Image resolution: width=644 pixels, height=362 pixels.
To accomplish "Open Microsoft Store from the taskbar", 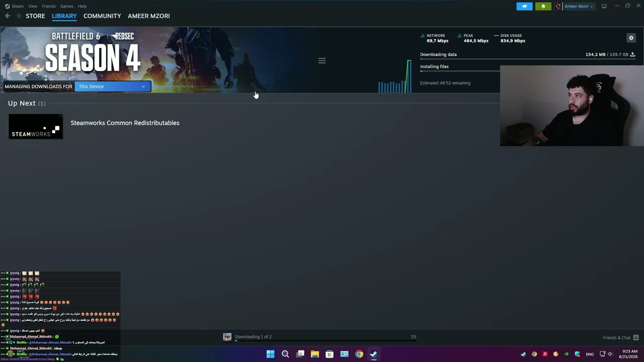I will point(330,354).
